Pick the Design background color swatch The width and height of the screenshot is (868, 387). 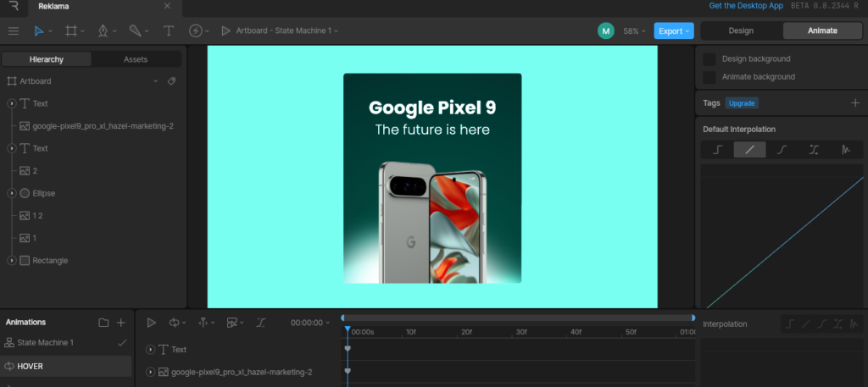709,59
